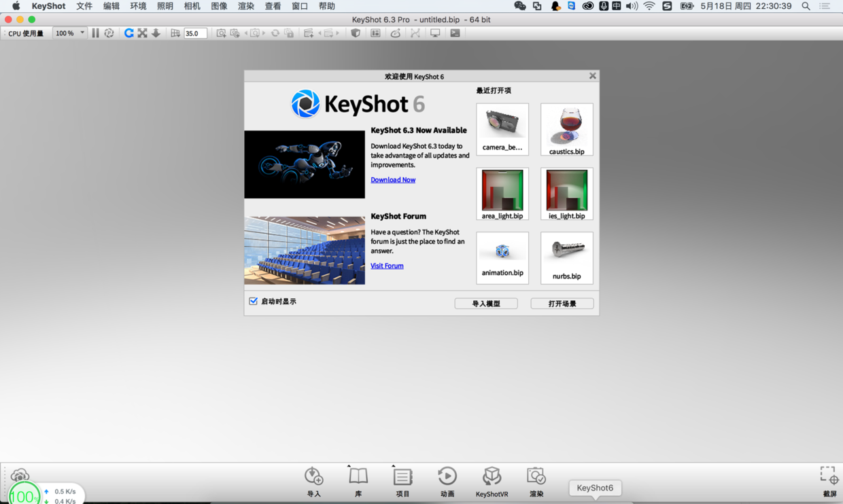
Task: Click the auditorium forum banner image
Action: pyautogui.click(x=305, y=250)
